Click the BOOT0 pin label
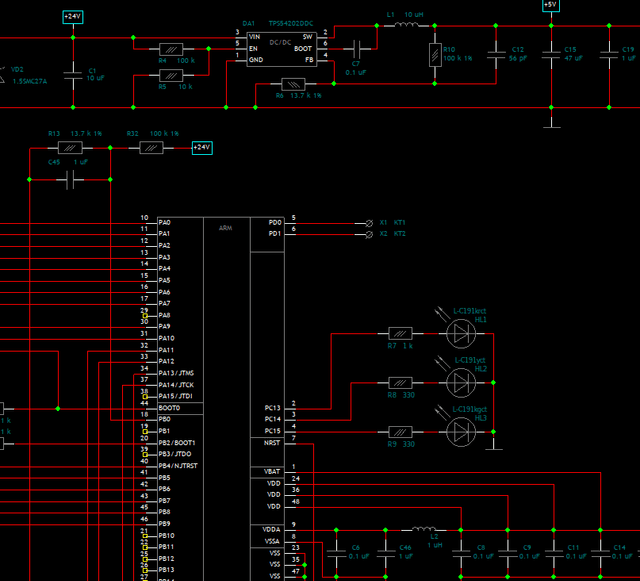 coord(170,408)
